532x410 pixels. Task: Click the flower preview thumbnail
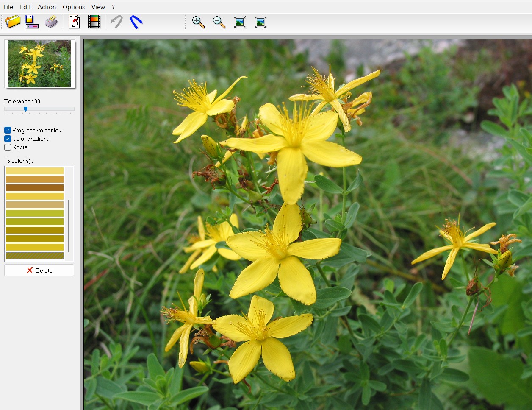point(39,64)
